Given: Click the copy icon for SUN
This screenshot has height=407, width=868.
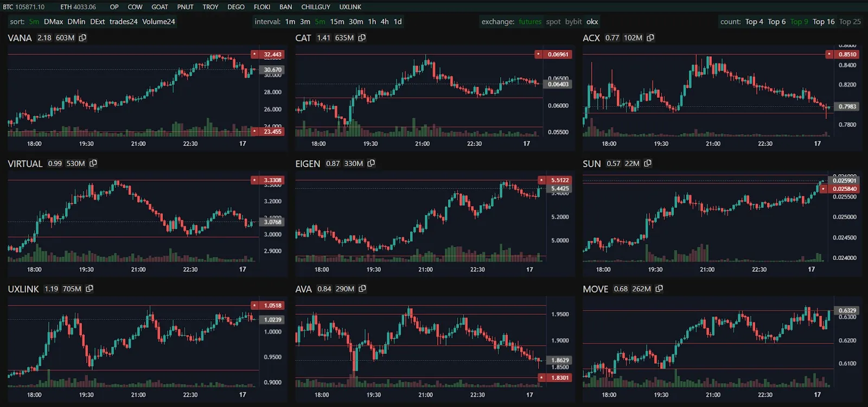Looking at the screenshot, I should click(x=648, y=163).
